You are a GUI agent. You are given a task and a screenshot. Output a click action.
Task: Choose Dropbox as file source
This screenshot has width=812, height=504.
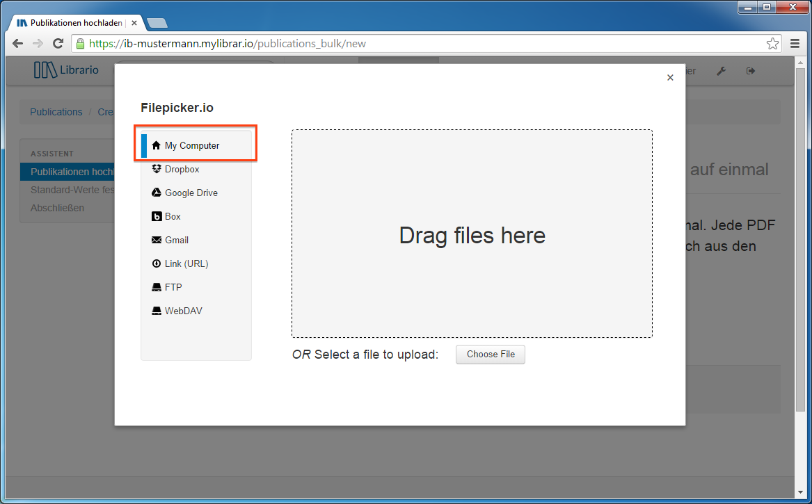(x=196, y=169)
